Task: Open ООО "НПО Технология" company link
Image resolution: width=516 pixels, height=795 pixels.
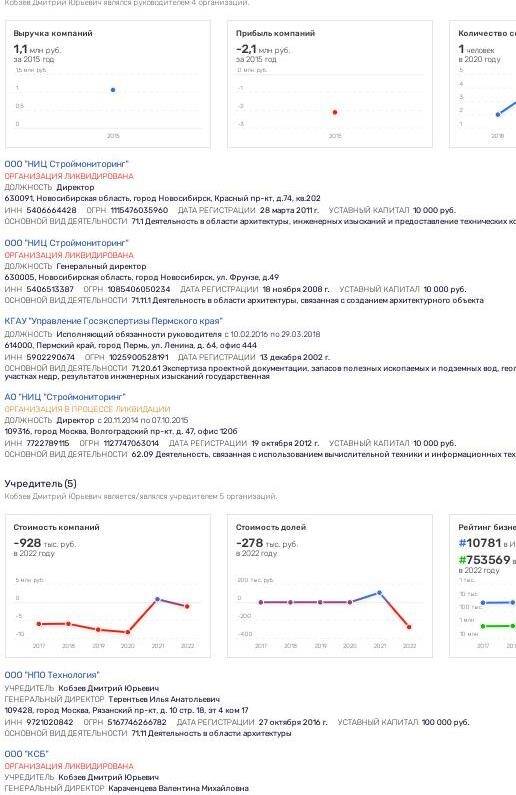Action: 52,675
